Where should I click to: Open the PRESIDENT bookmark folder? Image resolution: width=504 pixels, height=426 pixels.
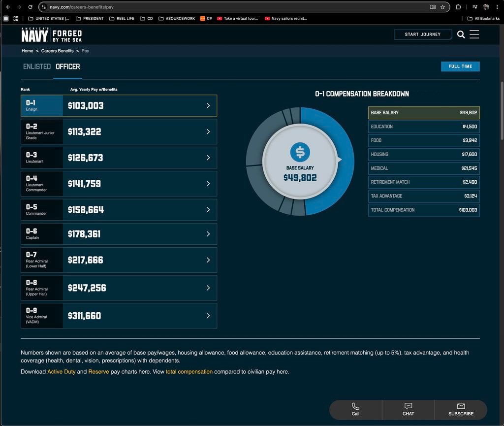(90, 18)
